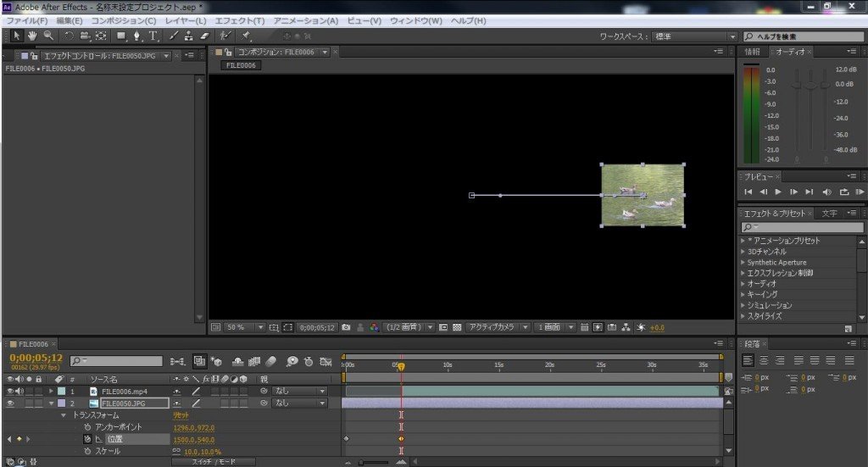Viewport: 868px width, 467px height.
Task: Select the Brush tool
Action: pyautogui.click(x=173, y=36)
